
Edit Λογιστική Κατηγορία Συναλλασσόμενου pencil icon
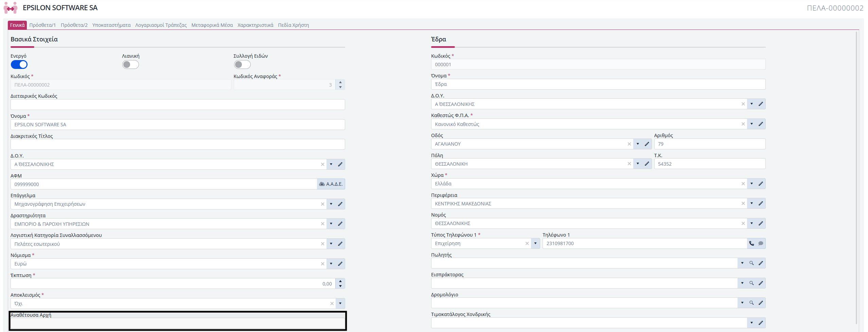340,244
